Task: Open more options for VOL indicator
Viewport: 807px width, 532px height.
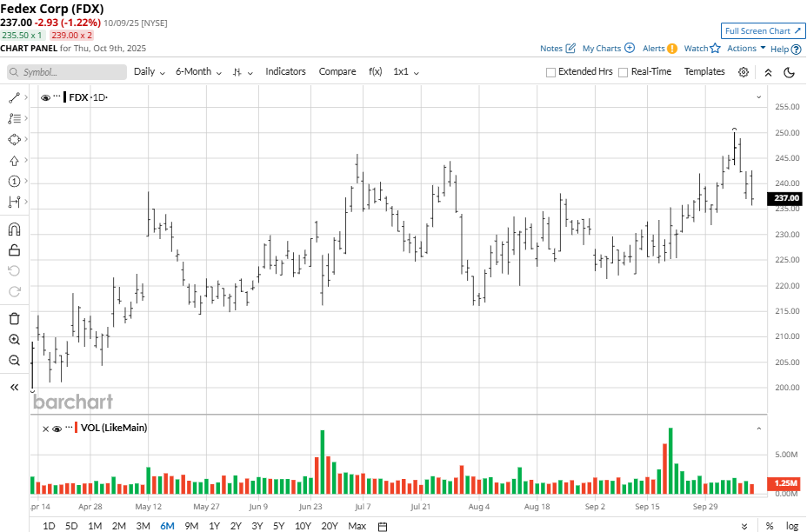Action: coord(69,427)
